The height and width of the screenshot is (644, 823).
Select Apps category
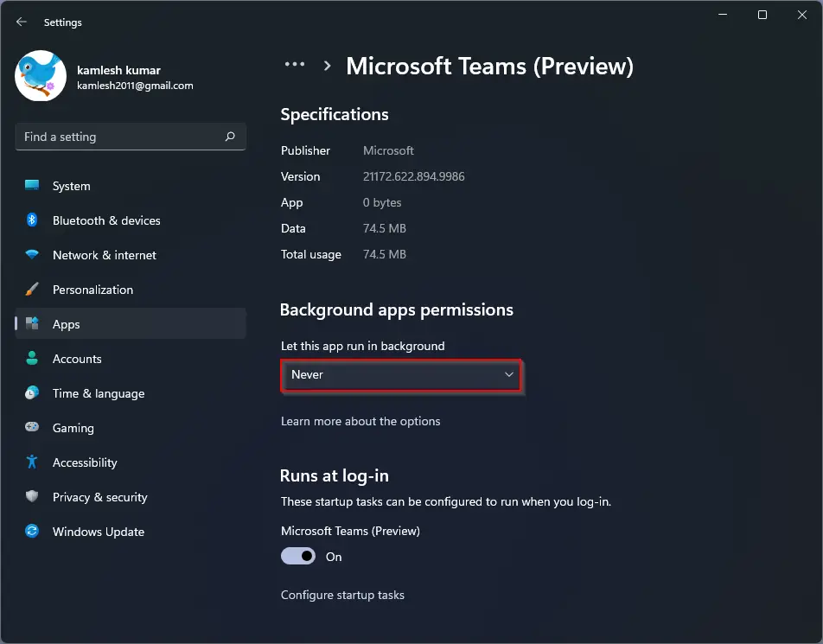[x=131, y=324]
